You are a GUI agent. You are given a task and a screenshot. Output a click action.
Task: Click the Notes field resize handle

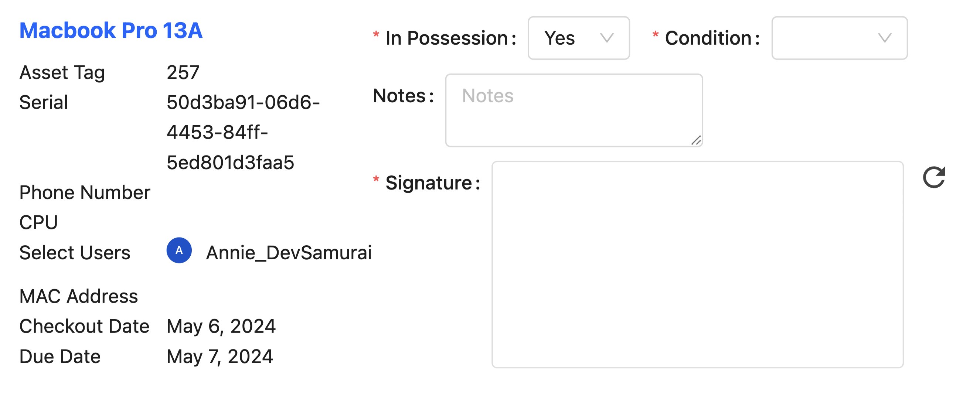coord(696,140)
